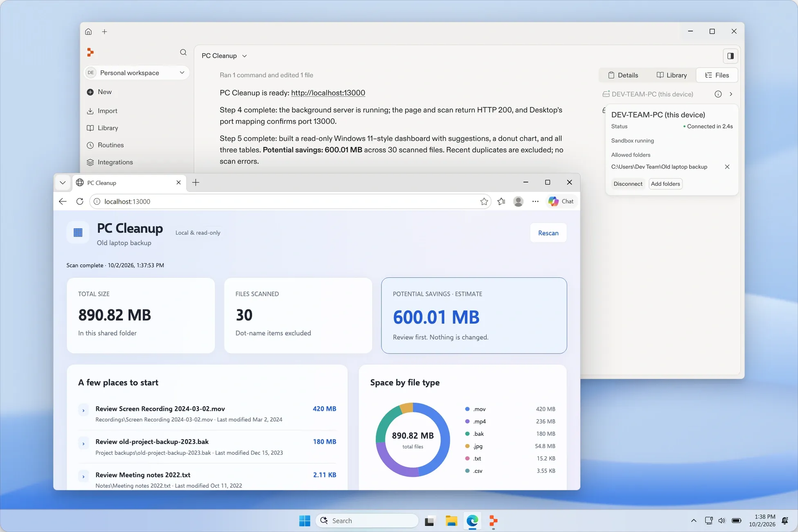Open the Personal workspace dropdown
Viewport: 798px width, 532px height.
[x=137, y=72]
